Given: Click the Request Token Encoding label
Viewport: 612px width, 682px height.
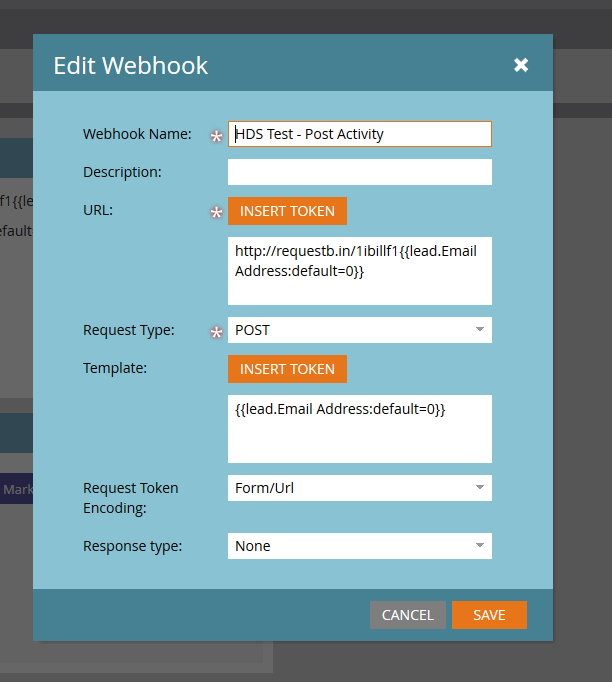Looking at the screenshot, I should (131, 498).
